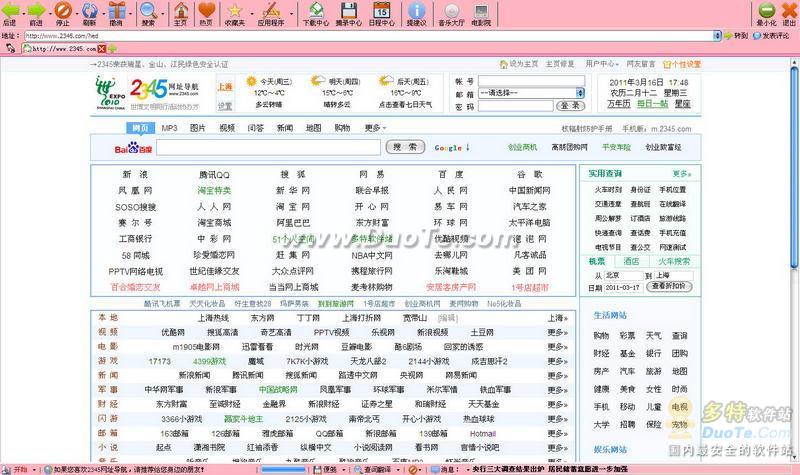
Task: Open dropdown arrow next to Applications icon
Action: click(291, 13)
